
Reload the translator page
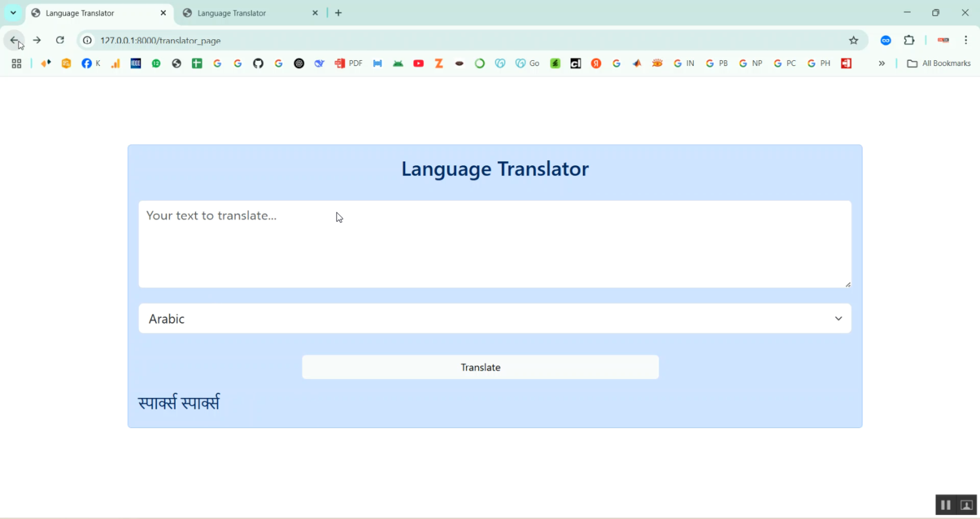60,40
